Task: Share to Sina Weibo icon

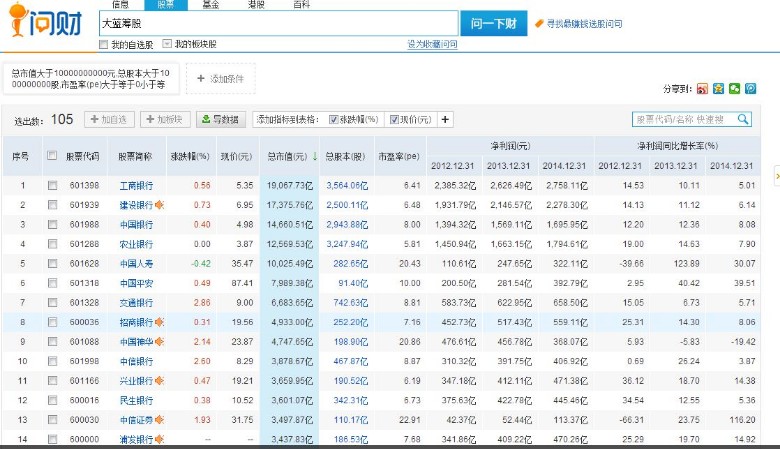Action: click(702, 89)
